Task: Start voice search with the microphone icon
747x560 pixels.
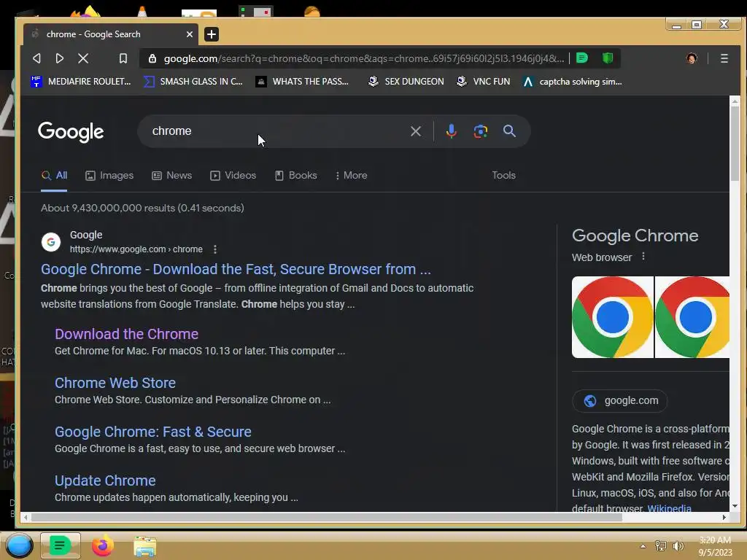Action: click(451, 131)
